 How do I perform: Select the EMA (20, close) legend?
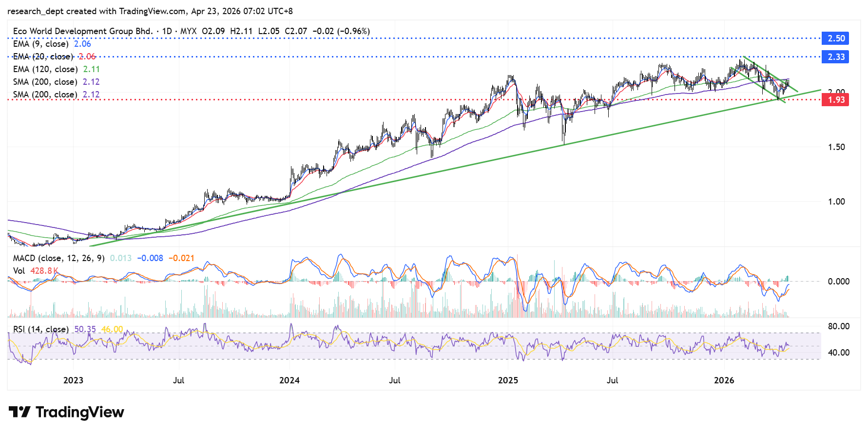click(43, 57)
